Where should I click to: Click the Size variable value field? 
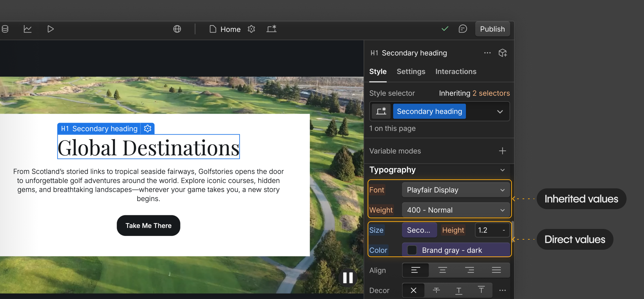click(x=419, y=230)
